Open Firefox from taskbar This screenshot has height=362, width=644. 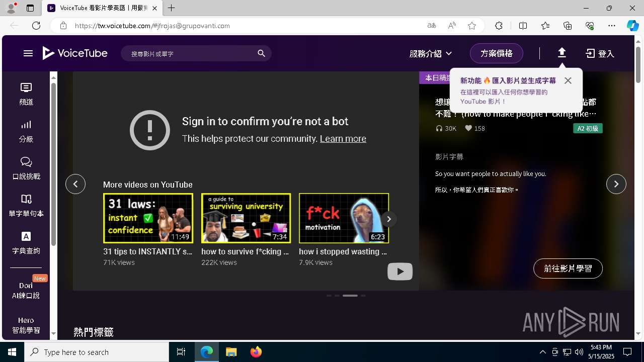pyautogui.click(x=256, y=352)
